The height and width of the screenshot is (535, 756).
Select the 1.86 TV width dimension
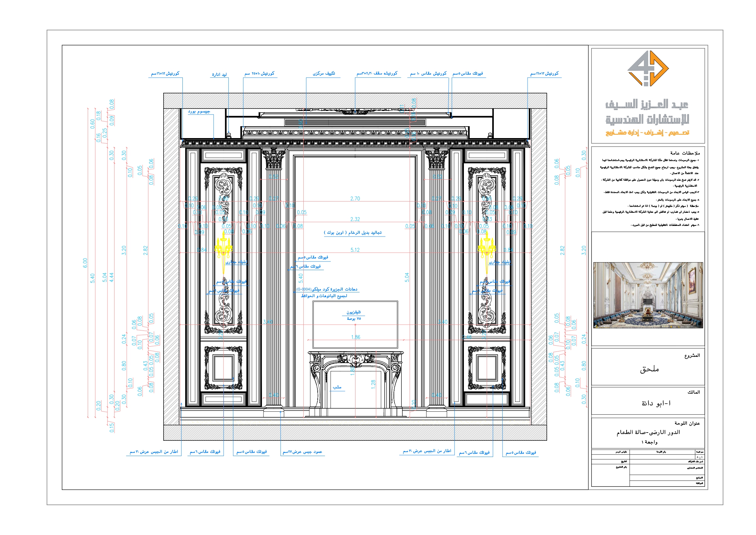point(355,337)
